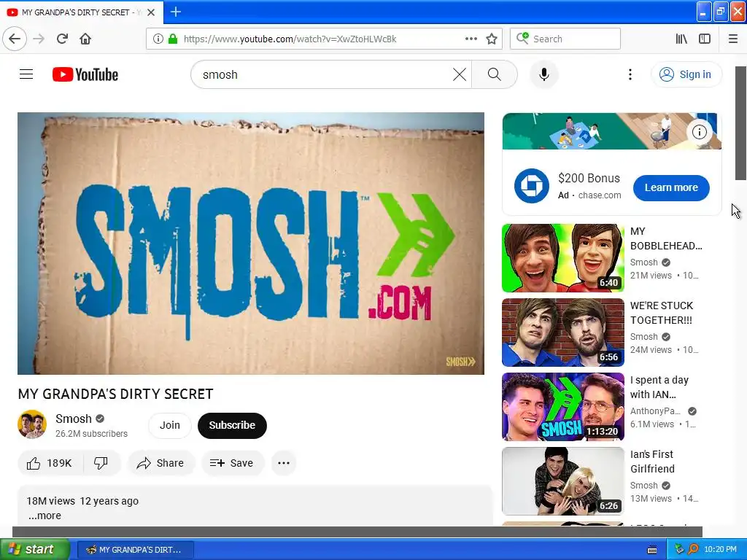747x560 pixels.
Task: Open the Smosh channel avatar
Action: [x=32, y=424]
